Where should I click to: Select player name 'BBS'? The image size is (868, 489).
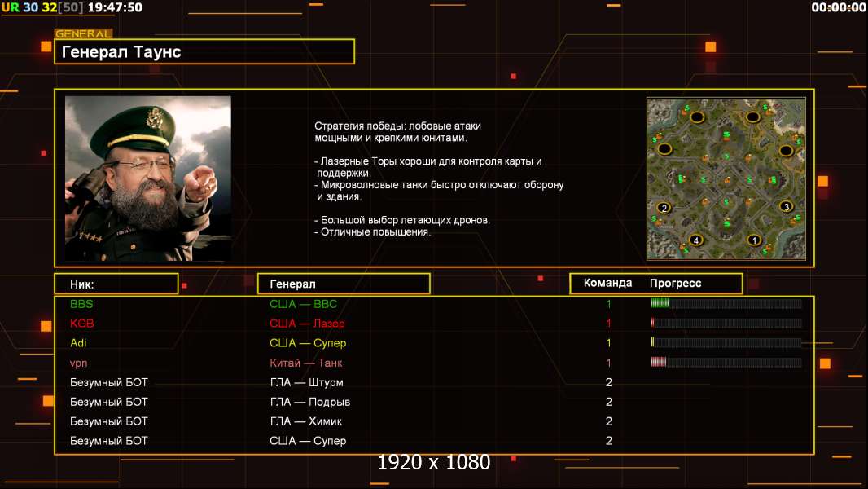[81, 304]
